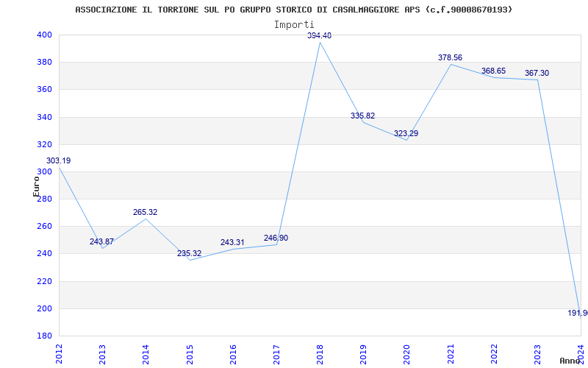This screenshot has height=368, width=588.
Task: Click x-axis year 2021
Action: point(451,354)
